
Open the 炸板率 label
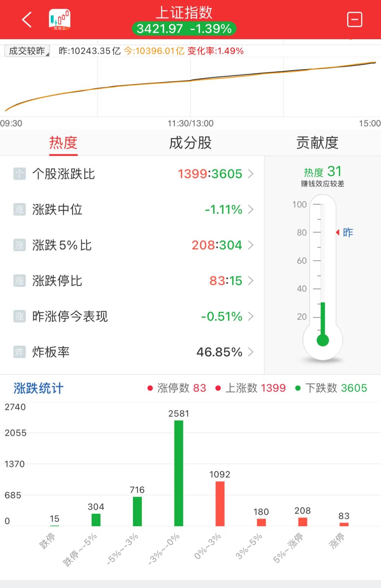pyautogui.click(x=51, y=352)
